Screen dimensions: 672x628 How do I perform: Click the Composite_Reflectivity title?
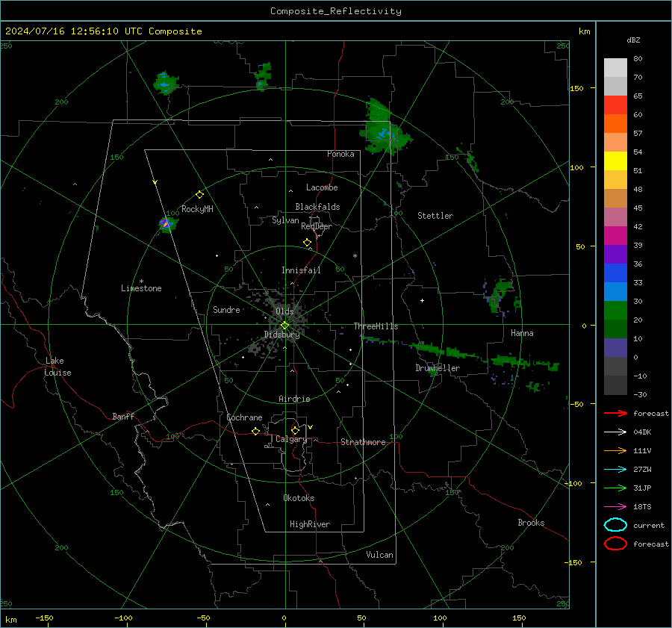(x=336, y=11)
